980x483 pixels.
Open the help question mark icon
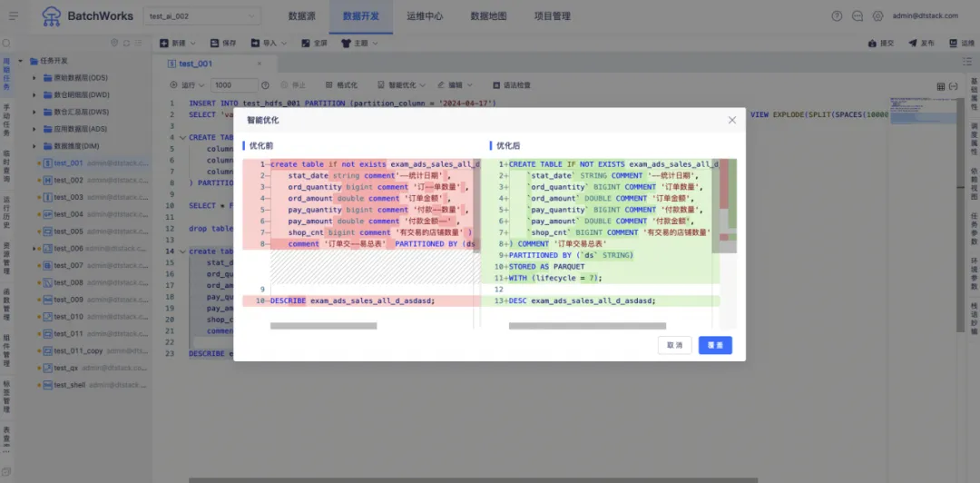coord(836,15)
